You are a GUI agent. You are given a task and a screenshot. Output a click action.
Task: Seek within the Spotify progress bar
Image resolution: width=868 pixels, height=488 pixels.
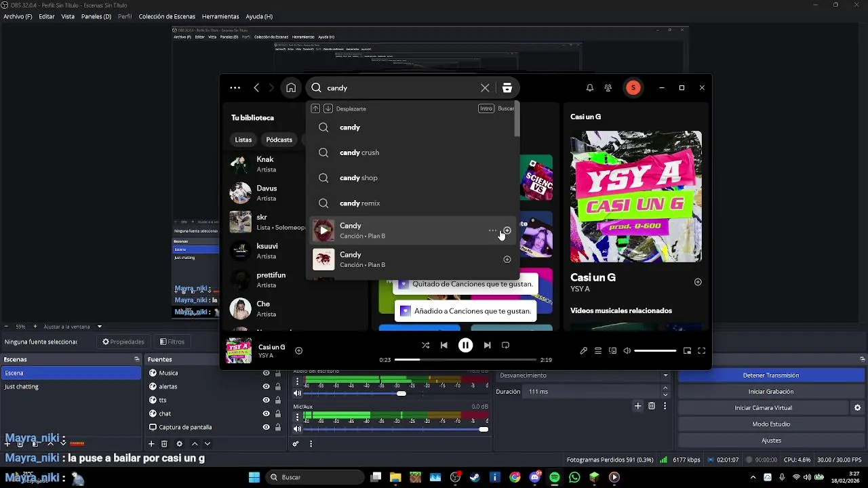pos(465,360)
